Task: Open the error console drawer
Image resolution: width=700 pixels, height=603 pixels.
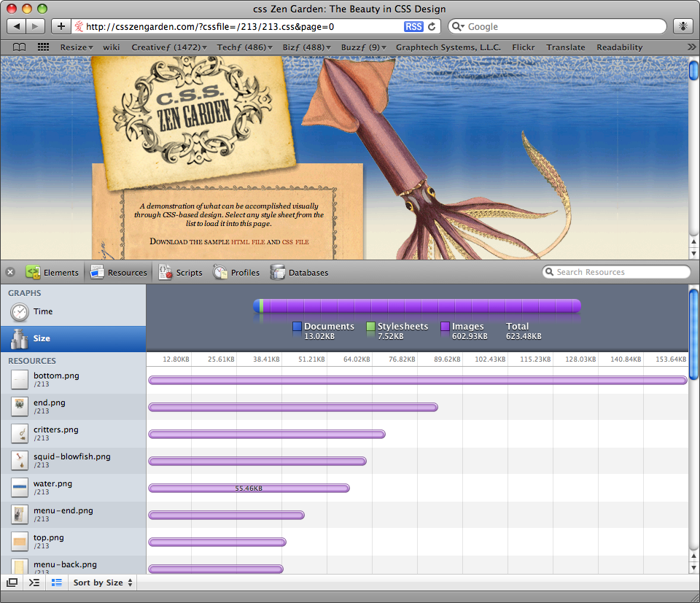Action: tap(34, 583)
